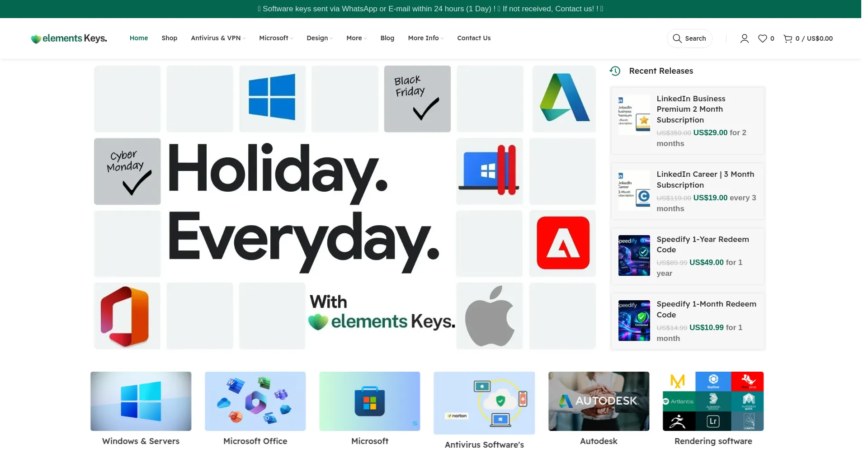Screen dimensions: 868x449
Task: Expand the More dropdown menu
Action: (x=357, y=38)
